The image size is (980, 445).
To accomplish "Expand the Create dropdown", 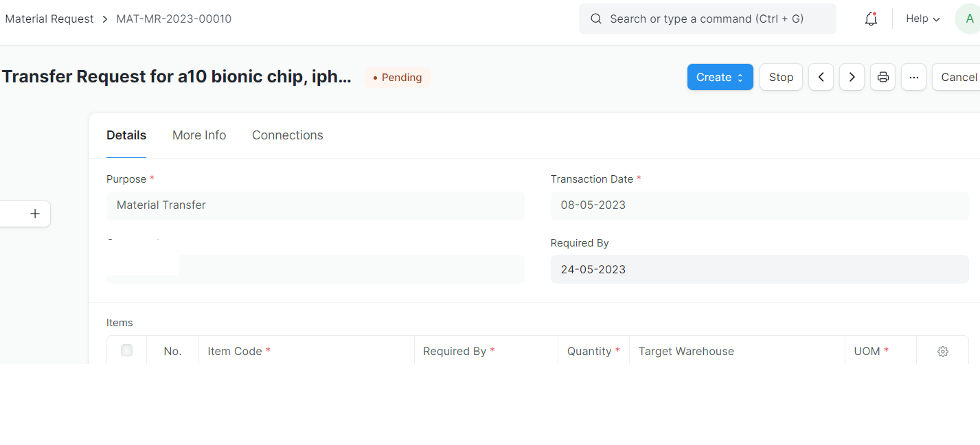I will pyautogui.click(x=720, y=77).
